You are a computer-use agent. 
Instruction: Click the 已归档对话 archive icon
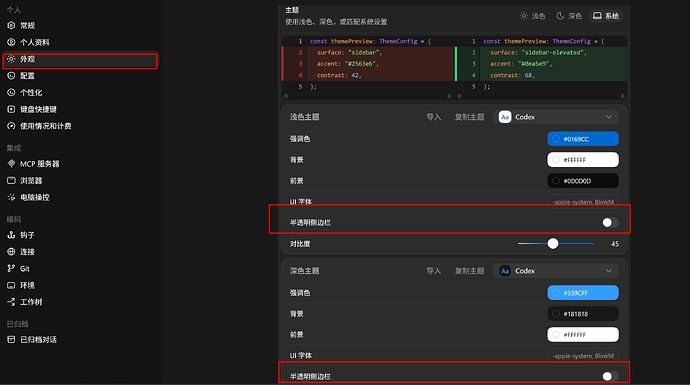11,340
